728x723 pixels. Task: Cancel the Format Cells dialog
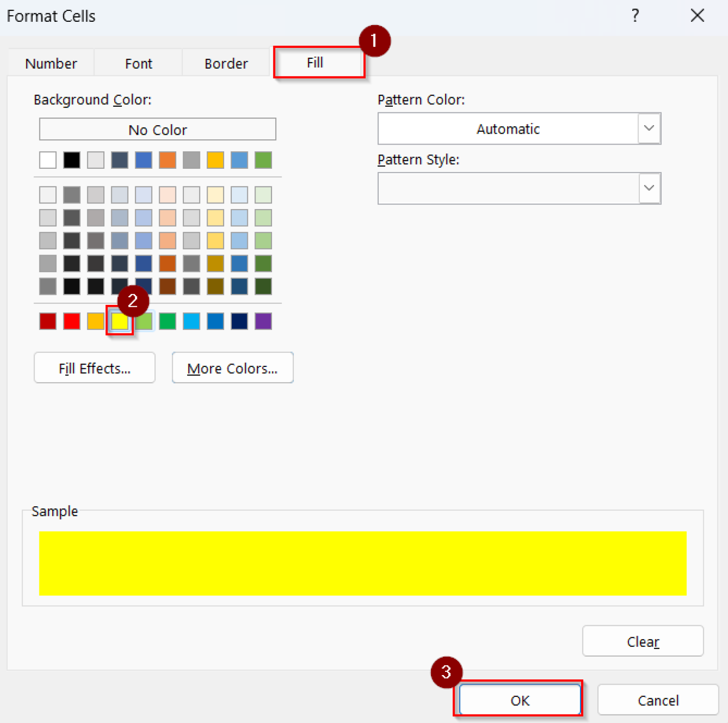[x=658, y=700]
